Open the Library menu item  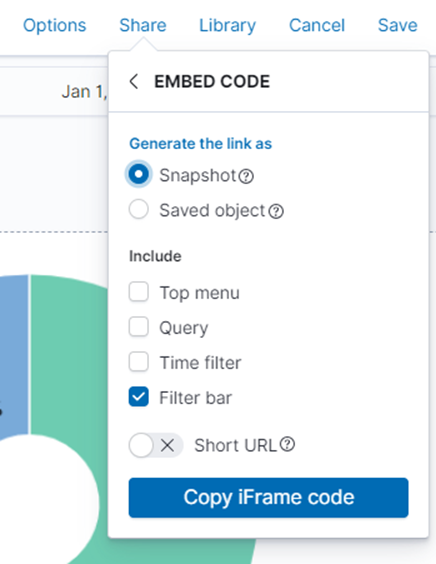(228, 25)
